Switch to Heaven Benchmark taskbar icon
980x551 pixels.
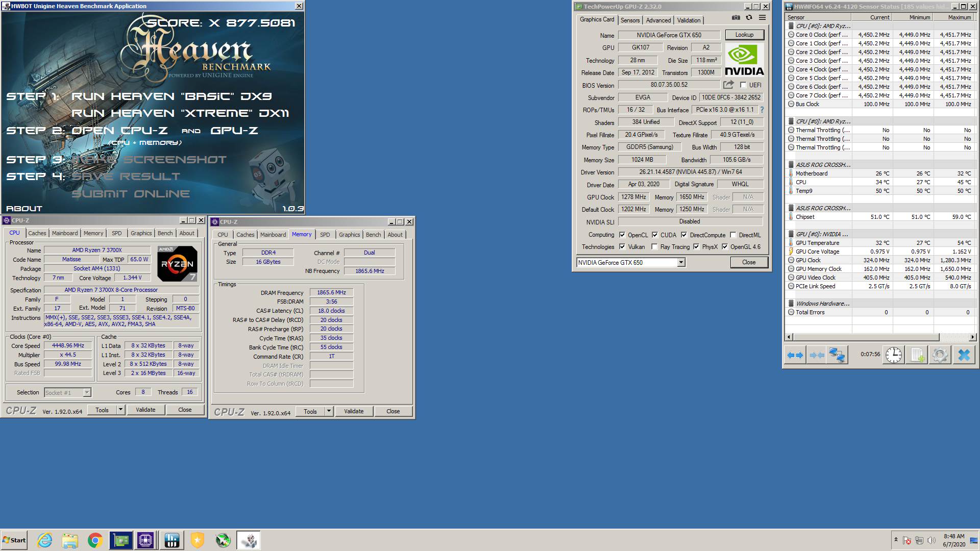pyautogui.click(x=249, y=540)
